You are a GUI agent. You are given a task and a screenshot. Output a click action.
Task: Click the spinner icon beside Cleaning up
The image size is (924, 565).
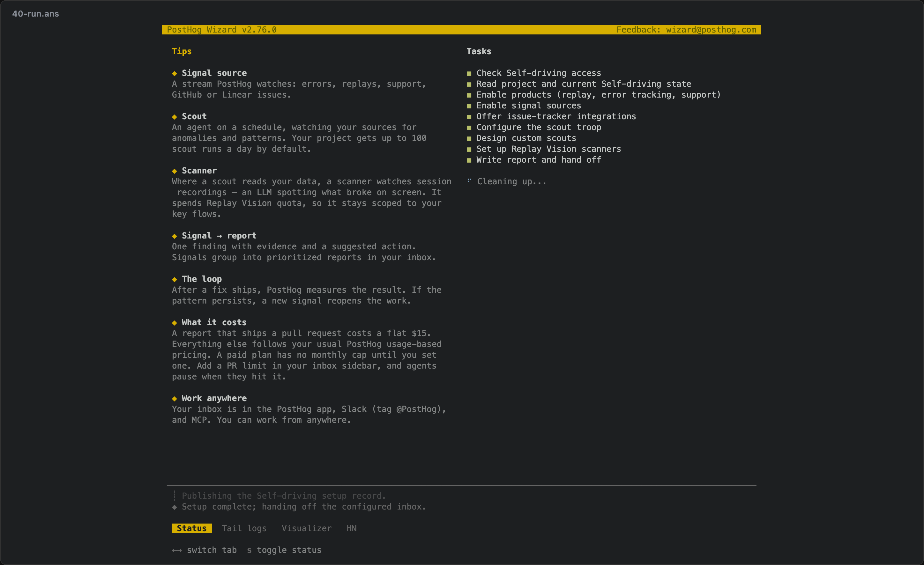coord(469,180)
